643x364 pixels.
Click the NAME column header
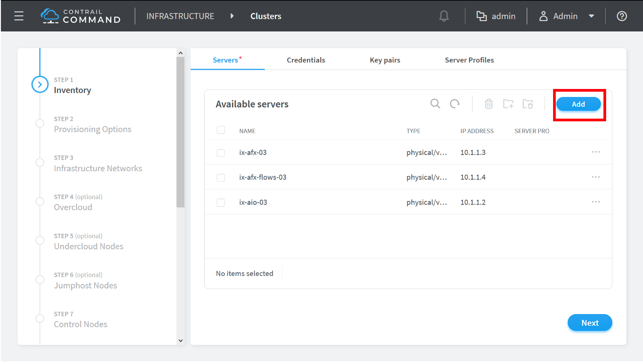click(x=247, y=131)
